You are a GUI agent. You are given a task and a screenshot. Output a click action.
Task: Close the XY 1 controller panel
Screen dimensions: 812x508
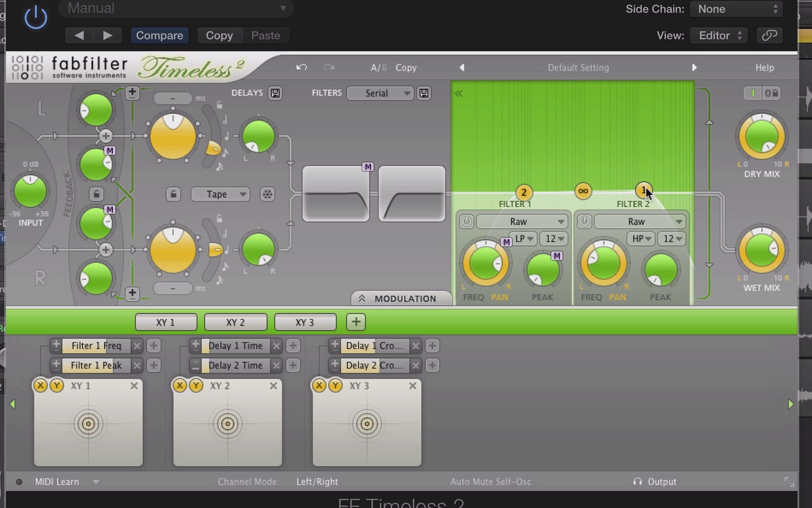(134, 385)
